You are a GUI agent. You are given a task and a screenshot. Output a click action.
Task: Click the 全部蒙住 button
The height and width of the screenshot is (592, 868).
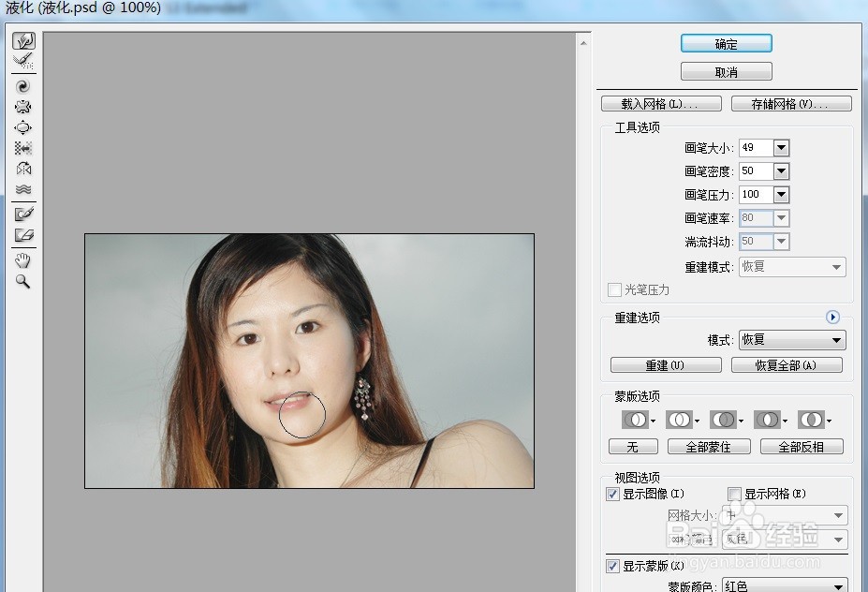click(709, 447)
